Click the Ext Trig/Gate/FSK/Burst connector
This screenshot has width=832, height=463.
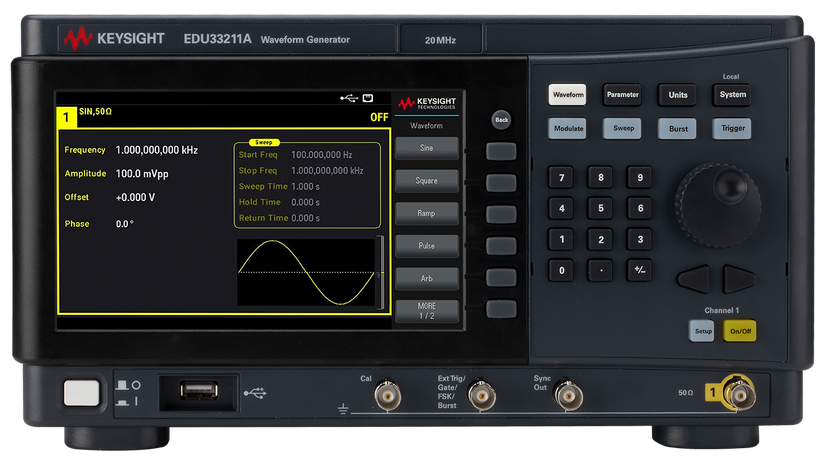(x=482, y=396)
